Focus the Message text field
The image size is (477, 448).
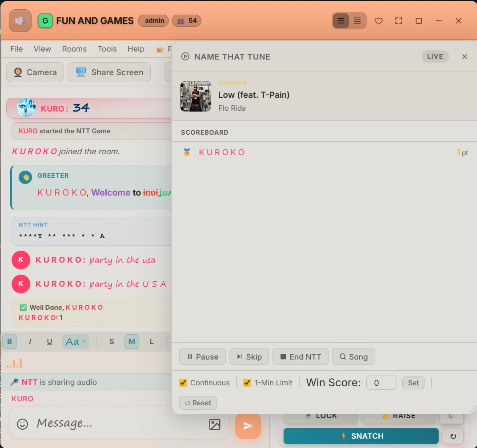click(119, 423)
